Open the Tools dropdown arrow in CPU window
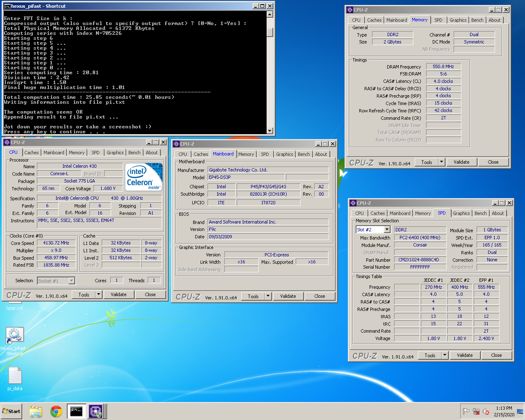Image resolution: width=525 pixels, height=420 pixels. [98, 294]
